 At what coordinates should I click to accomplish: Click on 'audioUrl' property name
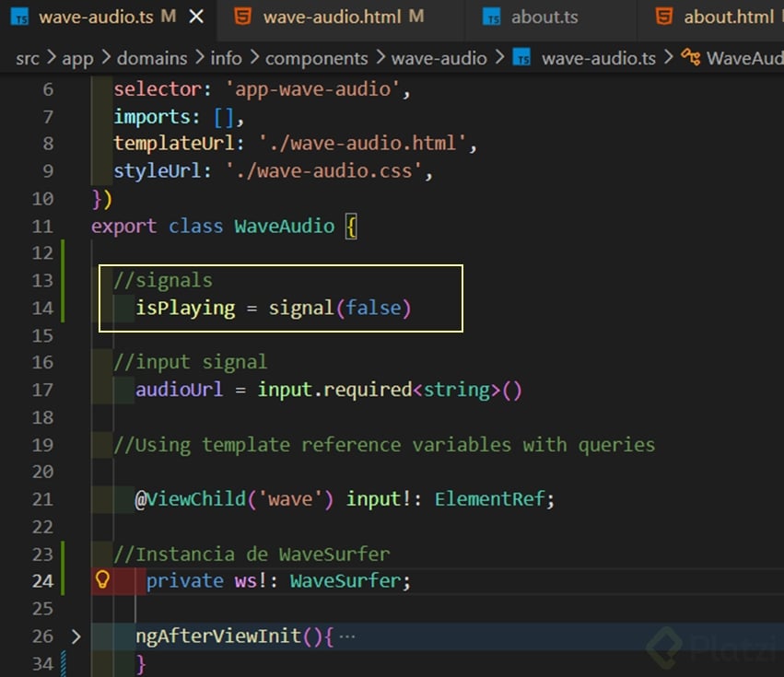click(179, 390)
